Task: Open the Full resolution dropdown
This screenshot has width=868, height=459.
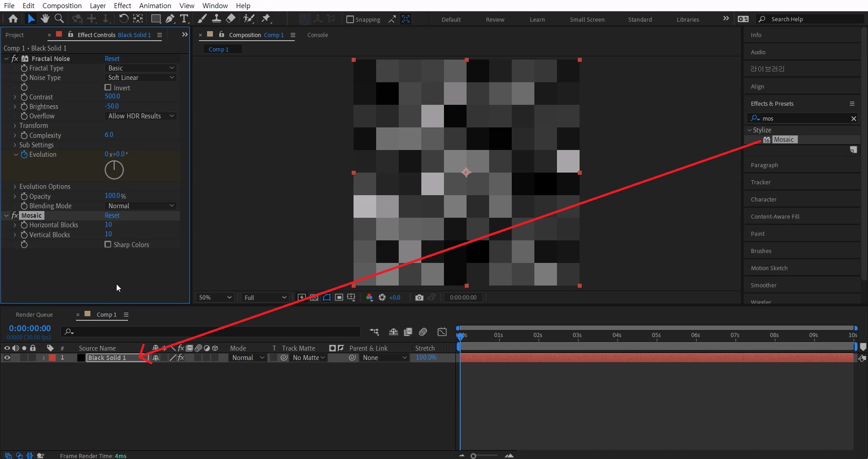Action: pos(265,297)
